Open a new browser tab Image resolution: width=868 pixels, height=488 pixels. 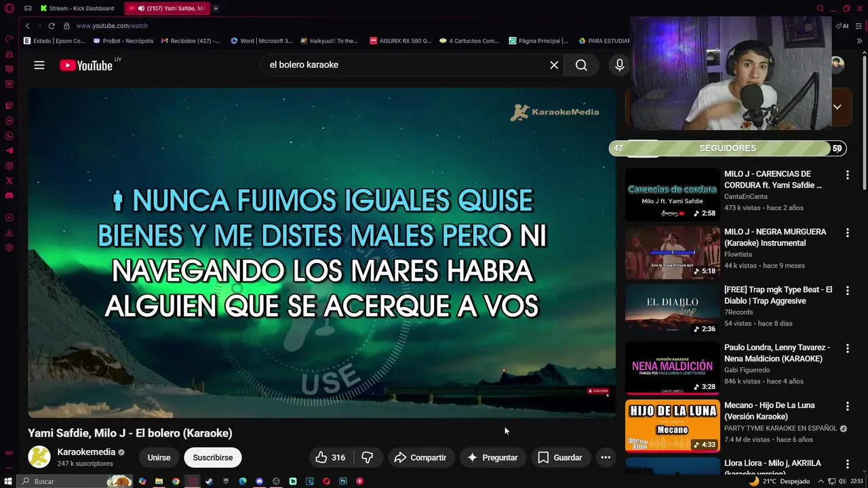[216, 8]
